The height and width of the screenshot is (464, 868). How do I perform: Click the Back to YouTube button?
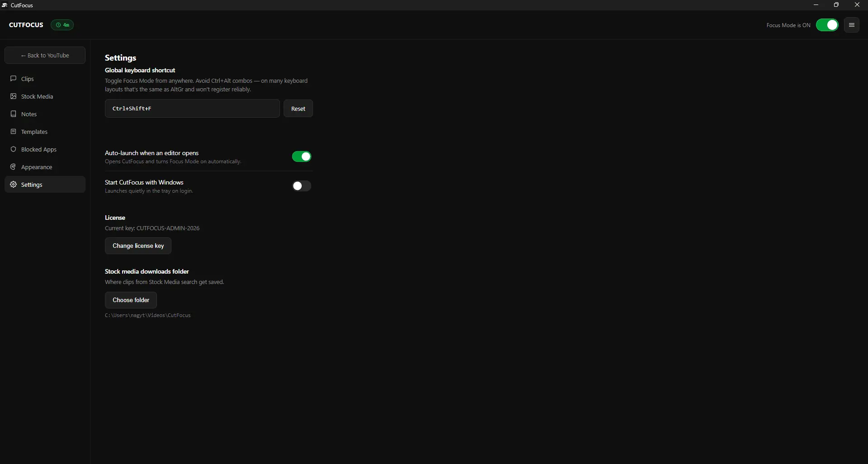[x=45, y=55]
